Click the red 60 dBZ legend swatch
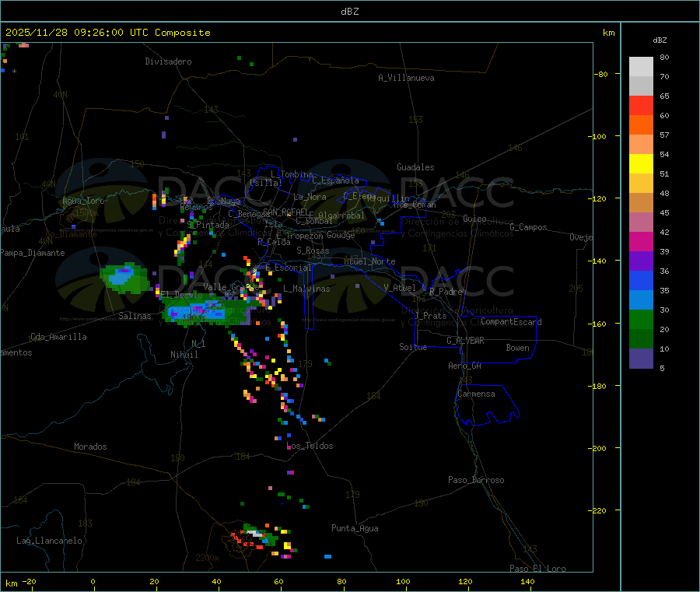This screenshot has width=700, height=592. pos(641,106)
